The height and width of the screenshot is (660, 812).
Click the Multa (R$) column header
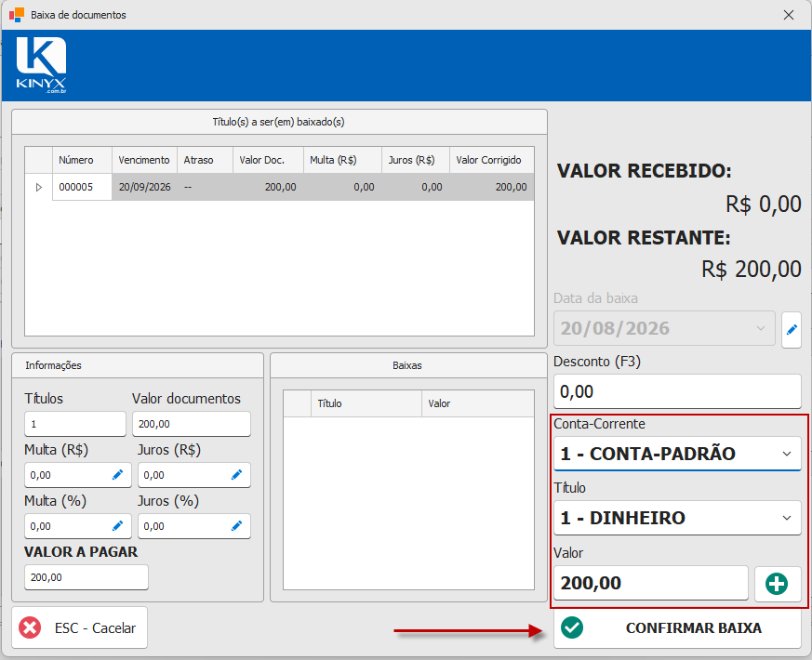(x=343, y=160)
